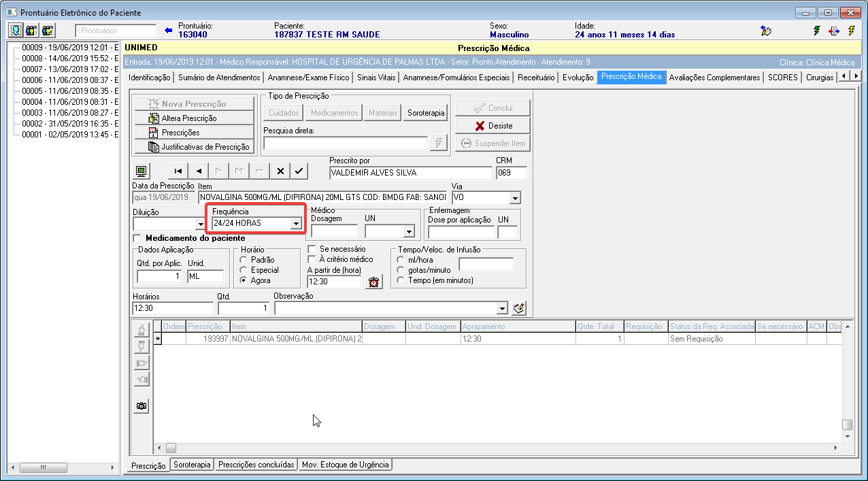Open the bottom Soroterapia tab
Image resolution: width=868 pixels, height=481 pixels.
point(193,465)
